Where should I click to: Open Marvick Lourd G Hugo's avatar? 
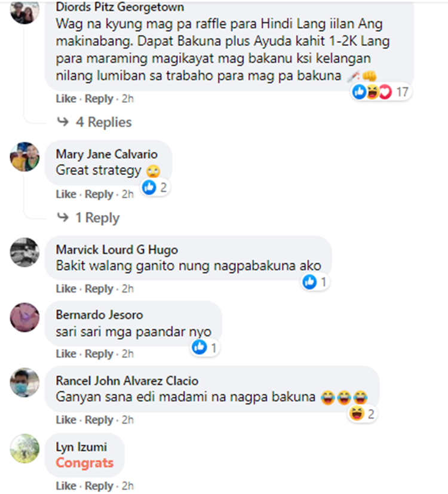click(24, 252)
